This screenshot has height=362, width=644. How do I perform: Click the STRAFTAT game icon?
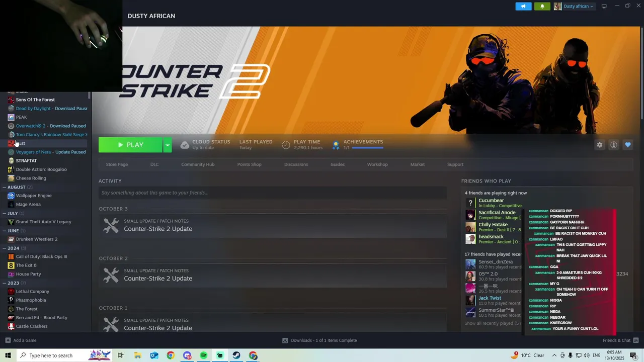coord(11,161)
